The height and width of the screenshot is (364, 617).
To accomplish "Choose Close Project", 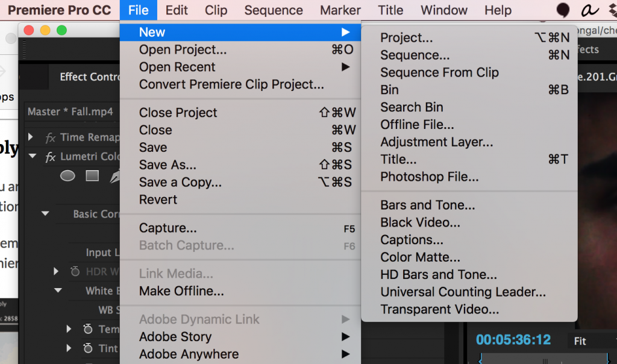I will pos(240,113).
